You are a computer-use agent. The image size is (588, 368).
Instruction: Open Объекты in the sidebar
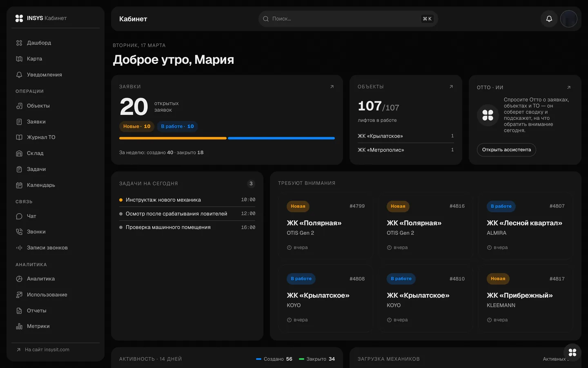point(56,106)
